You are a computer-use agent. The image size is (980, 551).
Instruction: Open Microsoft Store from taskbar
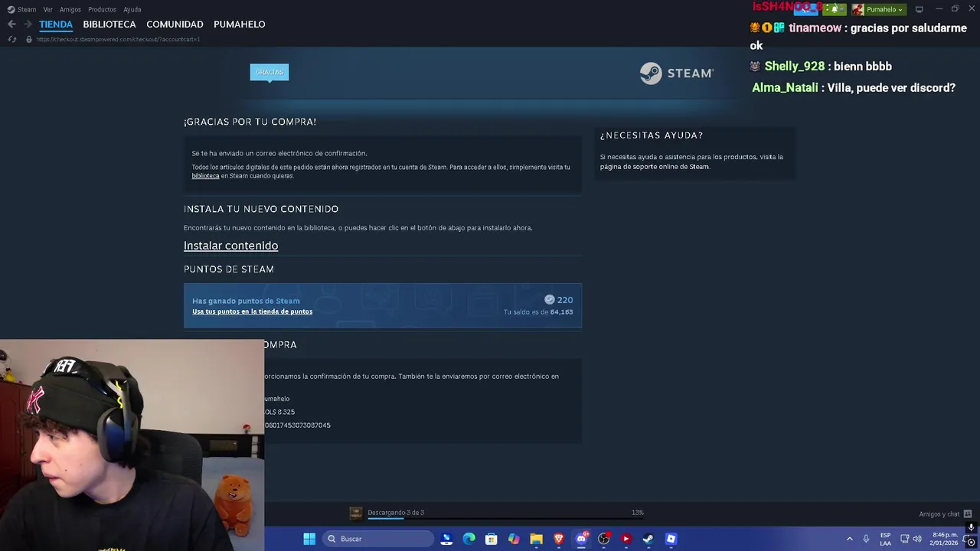point(492,539)
